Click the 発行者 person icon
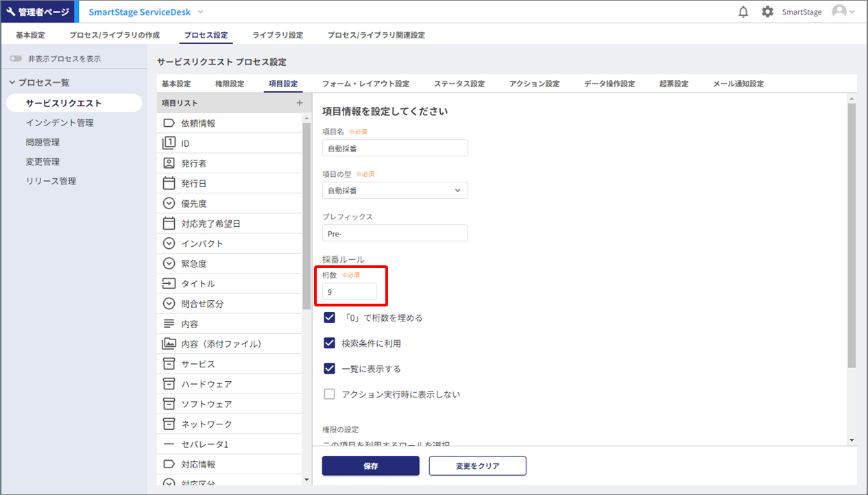Viewport: 868px width, 495px height. [x=169, y=163]
